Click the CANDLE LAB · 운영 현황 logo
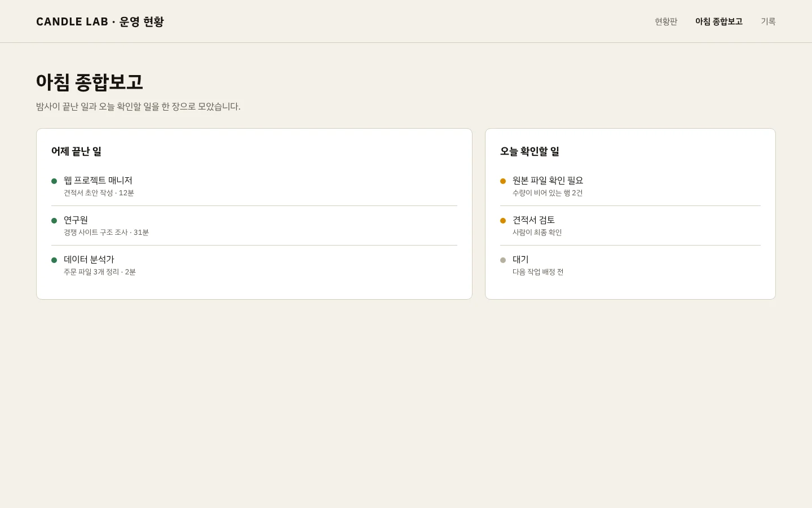This screenshot has height=508, width=812. pyautogui.click(x=100, y=21)
